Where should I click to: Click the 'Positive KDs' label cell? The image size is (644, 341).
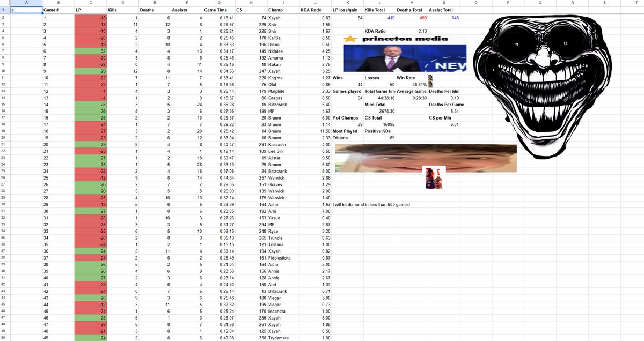[x=379, y=131]
